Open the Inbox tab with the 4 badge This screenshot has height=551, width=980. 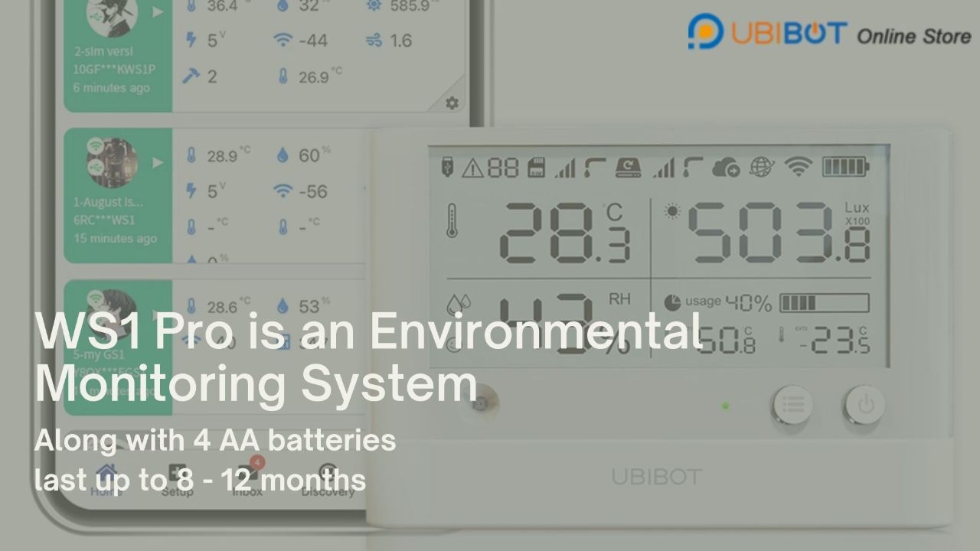click(x=247, y=481)
